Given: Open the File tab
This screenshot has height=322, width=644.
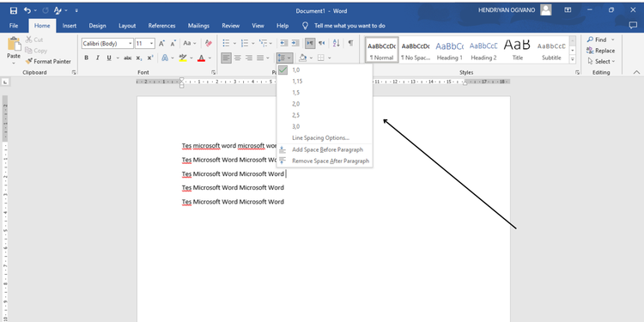Looking at the screenshot, I should (14, 26).
